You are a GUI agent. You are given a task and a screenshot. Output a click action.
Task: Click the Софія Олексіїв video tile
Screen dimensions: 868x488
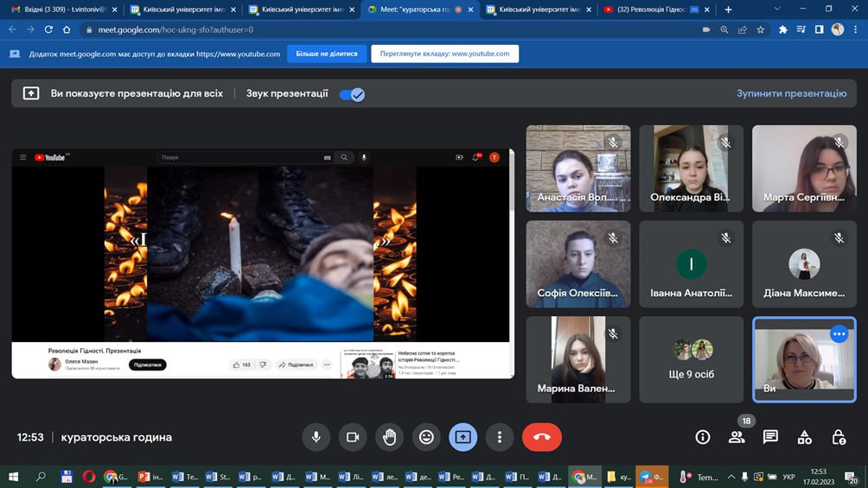(578, 263)
